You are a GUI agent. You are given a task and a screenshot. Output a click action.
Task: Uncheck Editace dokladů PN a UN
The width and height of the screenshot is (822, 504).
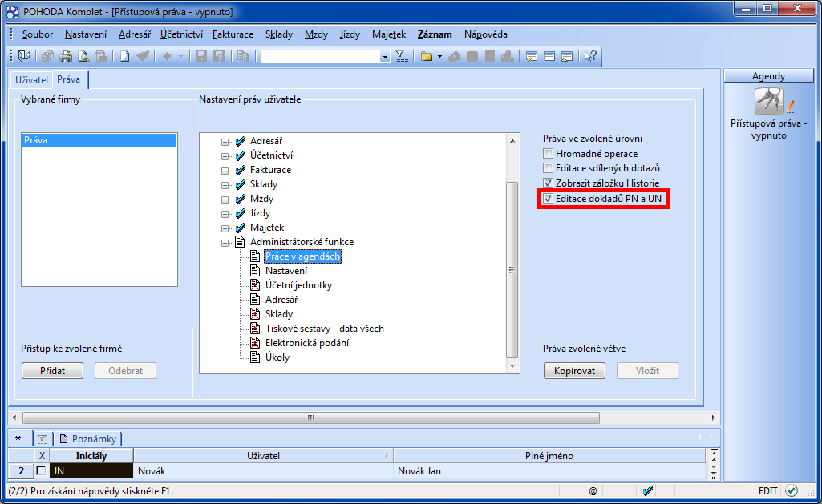click(x=548, y=199)
